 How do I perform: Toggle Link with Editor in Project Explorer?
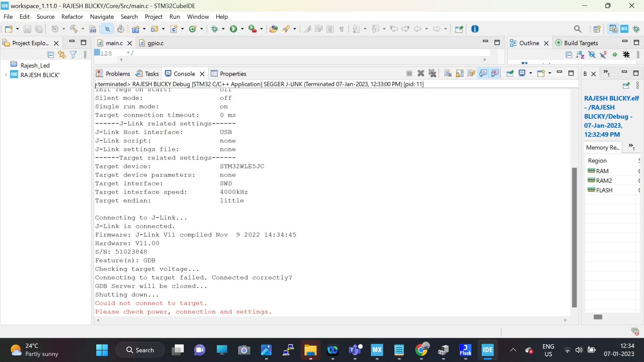[x=62, y=55]
